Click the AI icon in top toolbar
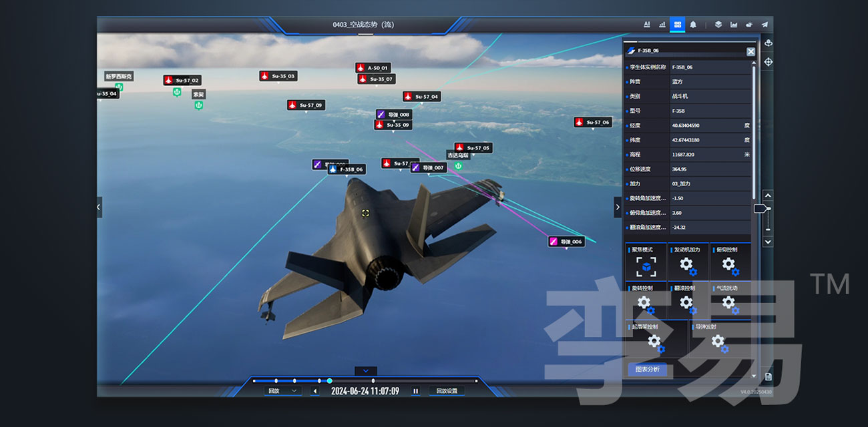Image resolution: width=868 pixels, height=427 pixels. 646,25
